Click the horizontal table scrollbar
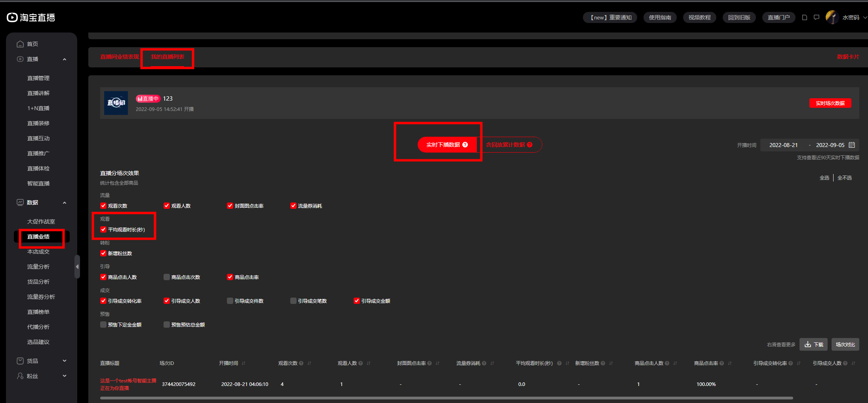This screenshot has width=868, height=403. point(447,398)
